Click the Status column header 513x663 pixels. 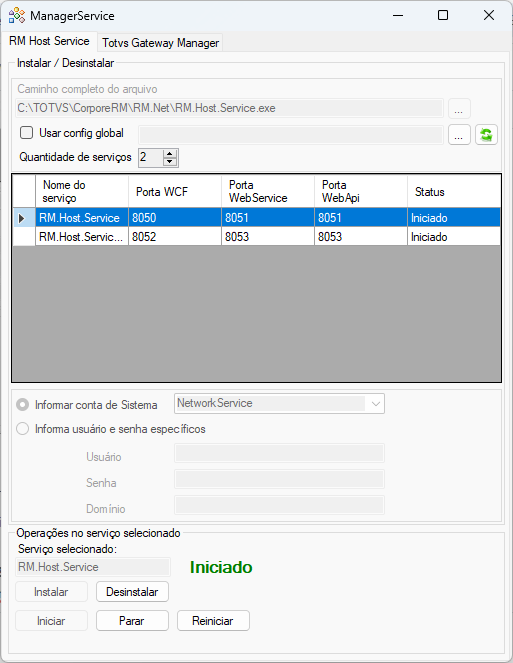coord(454,192)
